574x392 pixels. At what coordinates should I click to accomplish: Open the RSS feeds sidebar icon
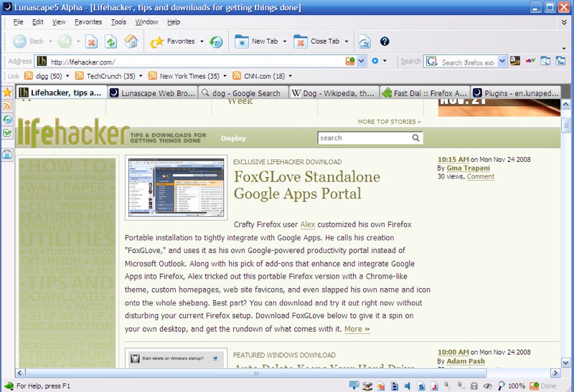(7, 105)
